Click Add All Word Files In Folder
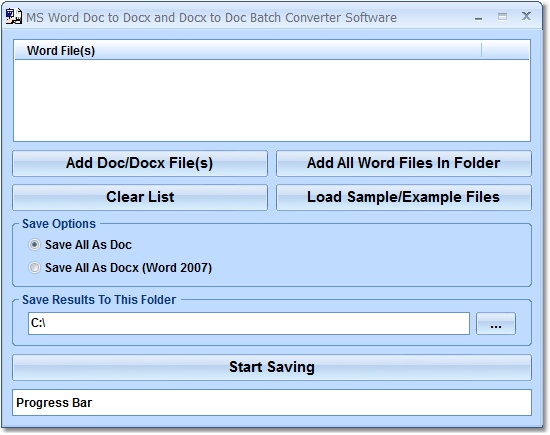 coord(403,163)
